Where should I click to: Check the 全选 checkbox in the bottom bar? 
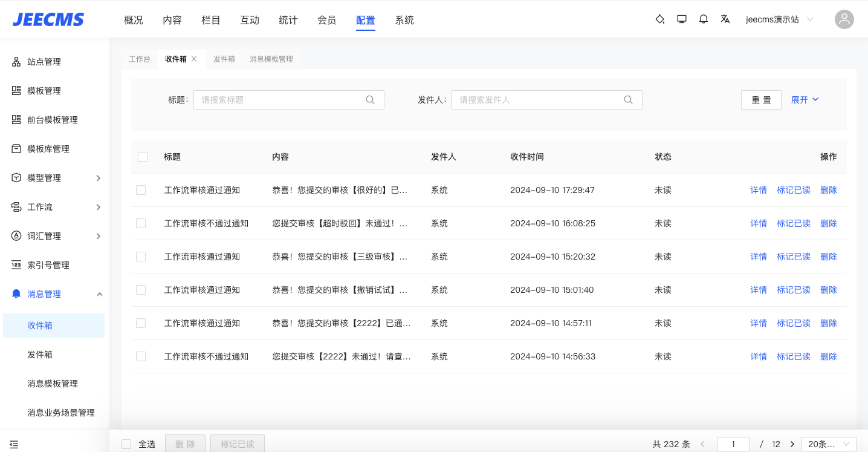click(x=126, y=444)
